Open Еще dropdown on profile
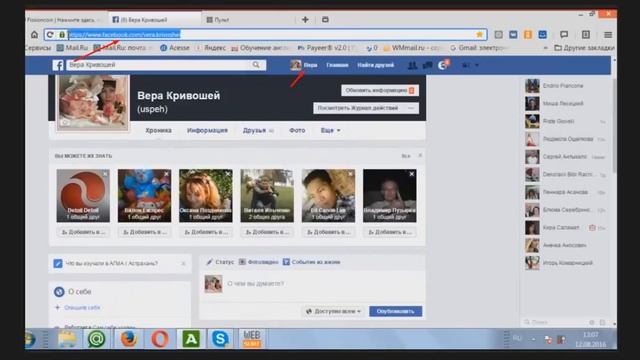The height and width of the screenshot is (360, 640). tap(330, 130)
